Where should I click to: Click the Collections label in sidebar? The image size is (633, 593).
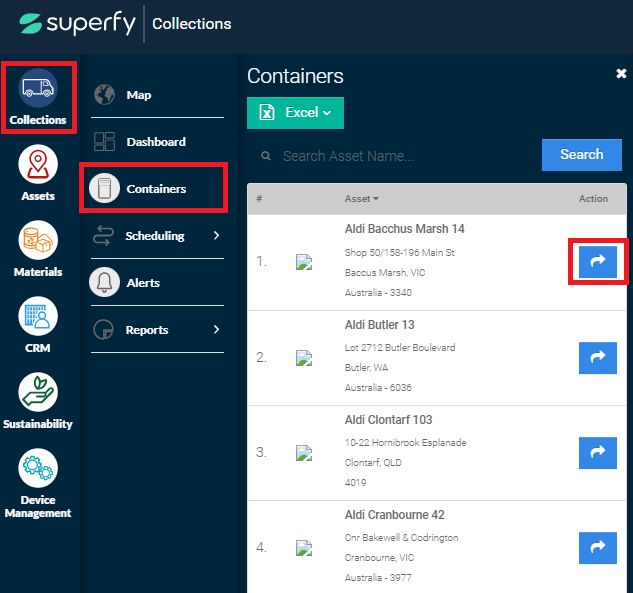coord(38,120)
